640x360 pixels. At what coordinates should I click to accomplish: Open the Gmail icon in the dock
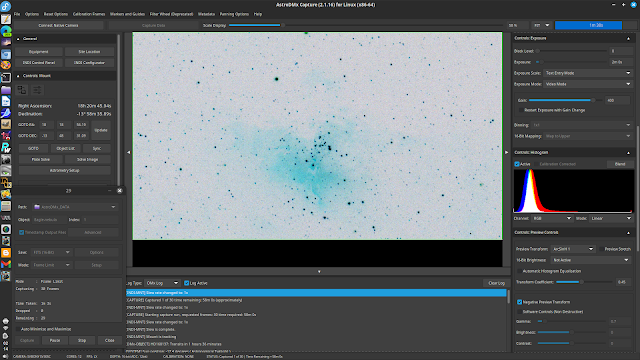pos(6,264)
